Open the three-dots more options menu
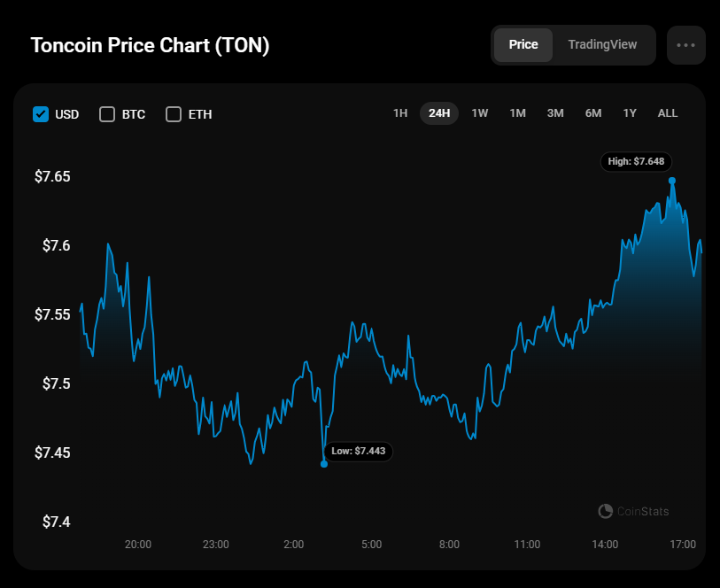 click(685, 45)
